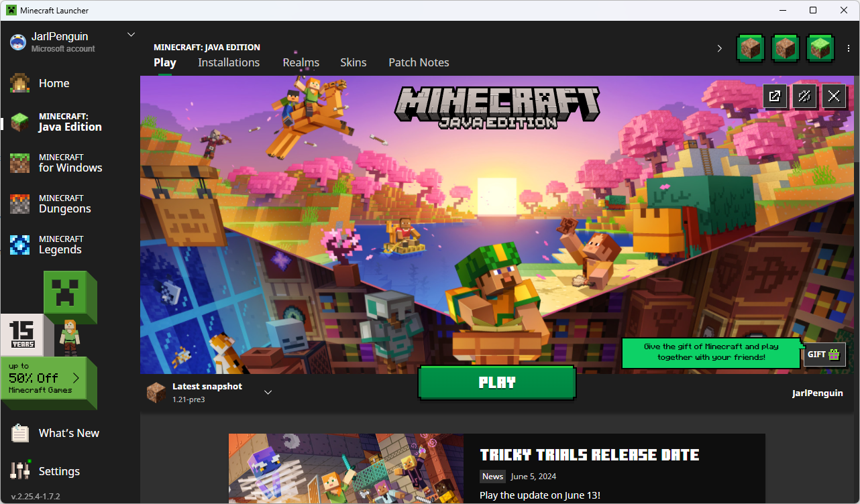Click the Alex character beside 15 Years badge
Image resolution: width=860 pixels, height=504 pixels.
[70, 338]
